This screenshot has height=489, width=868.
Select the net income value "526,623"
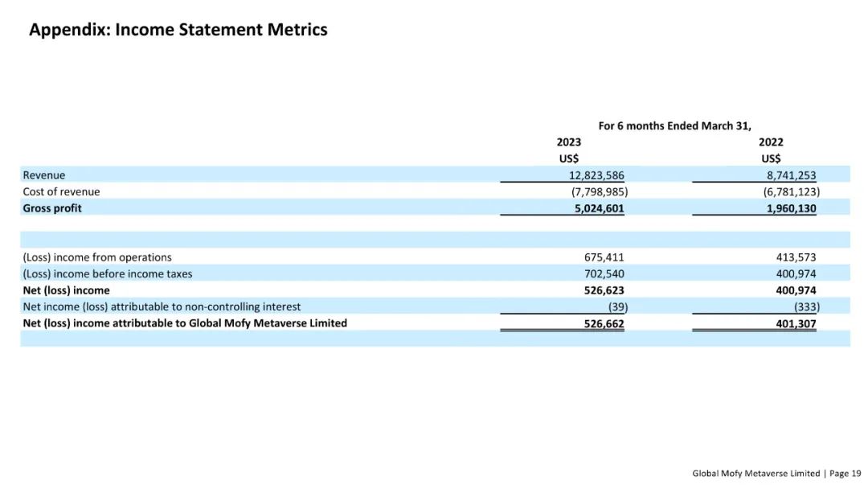click(x=604, y=290)
